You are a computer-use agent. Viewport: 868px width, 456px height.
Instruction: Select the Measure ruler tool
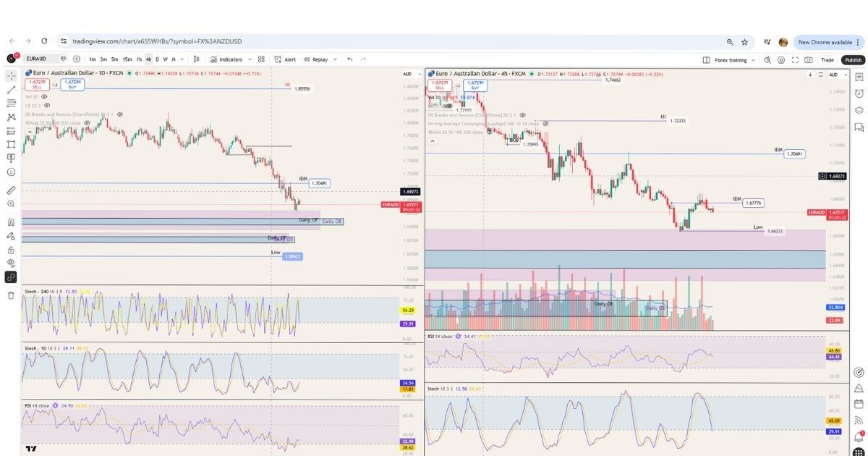[10, 189]
